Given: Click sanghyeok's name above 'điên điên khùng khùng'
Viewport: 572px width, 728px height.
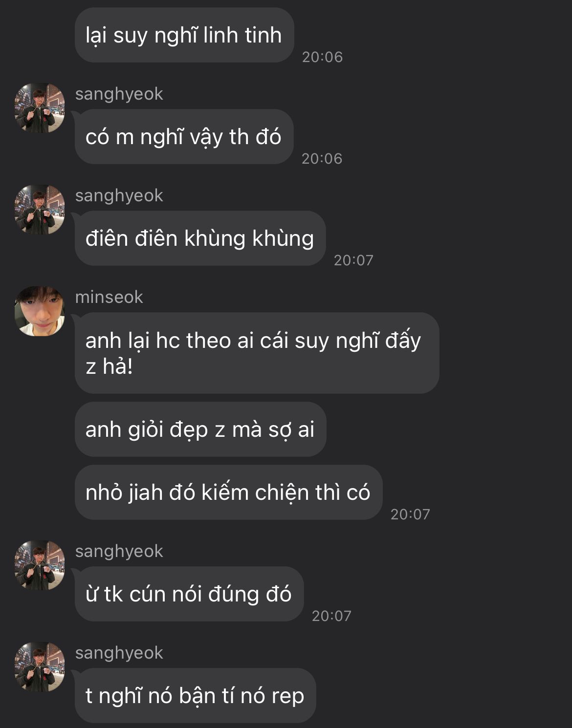Looking at the screenshot, I should [x=119, y=195].
